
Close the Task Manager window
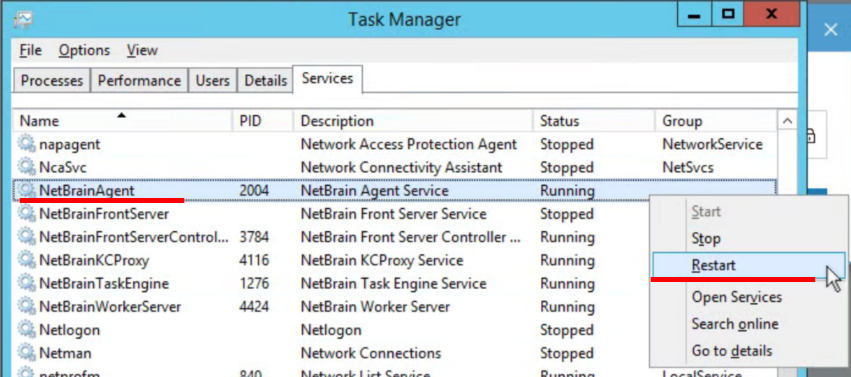tap(771, 15)
